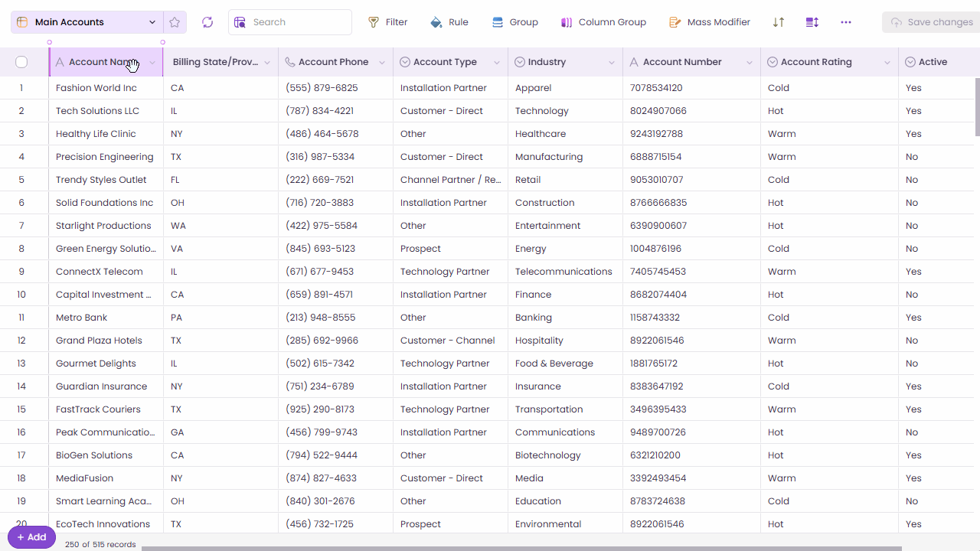Click the horizontal scrollbar at the bottom

click(521, 548)
